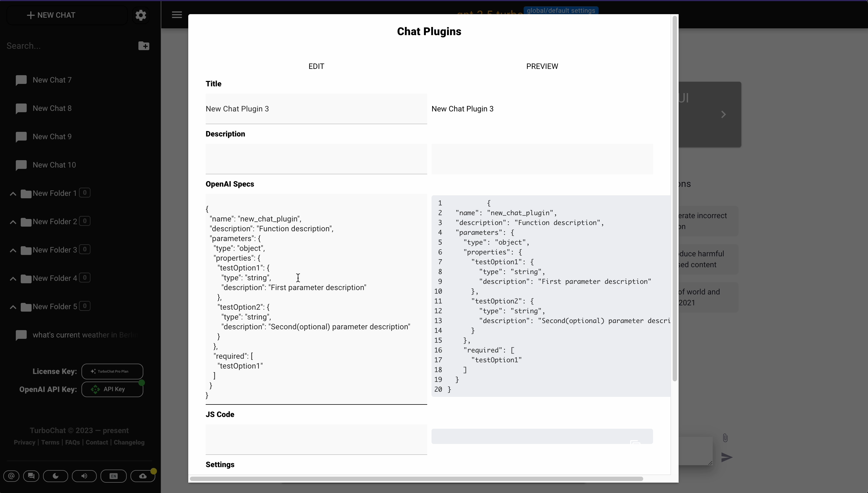868x493 pixels.
Task: Click the hamburger menu icon
Action: [x=177, y=15]
